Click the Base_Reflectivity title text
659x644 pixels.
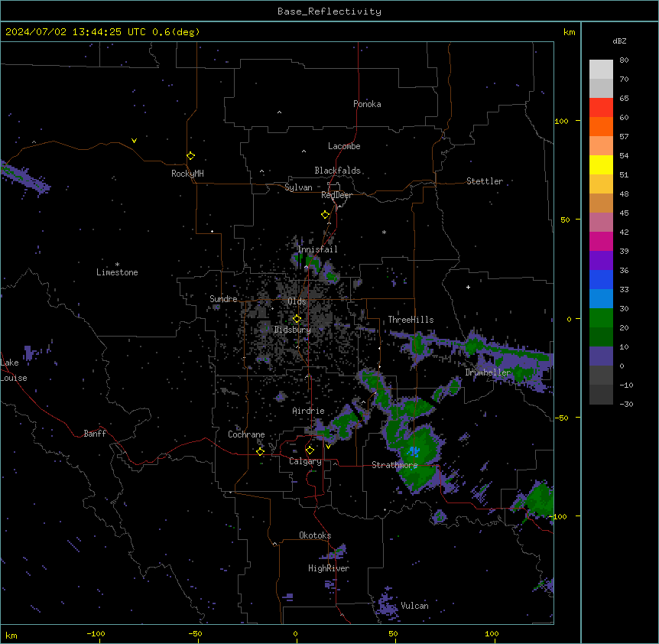pyautogui.click(x=329, y=11)
